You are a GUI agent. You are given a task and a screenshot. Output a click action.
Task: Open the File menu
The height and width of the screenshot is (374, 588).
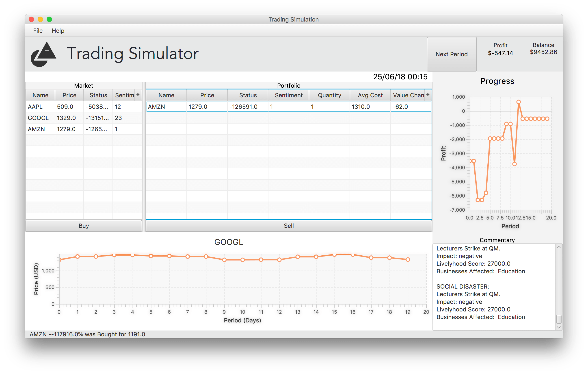coord(38,30)
